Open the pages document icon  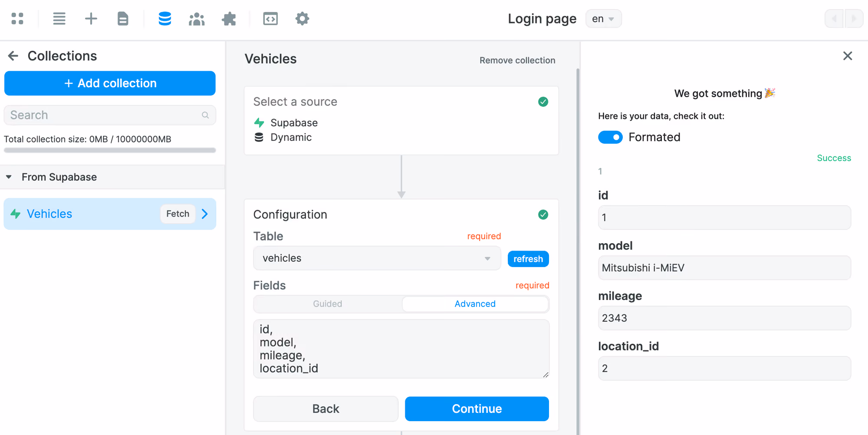(123, 19)
